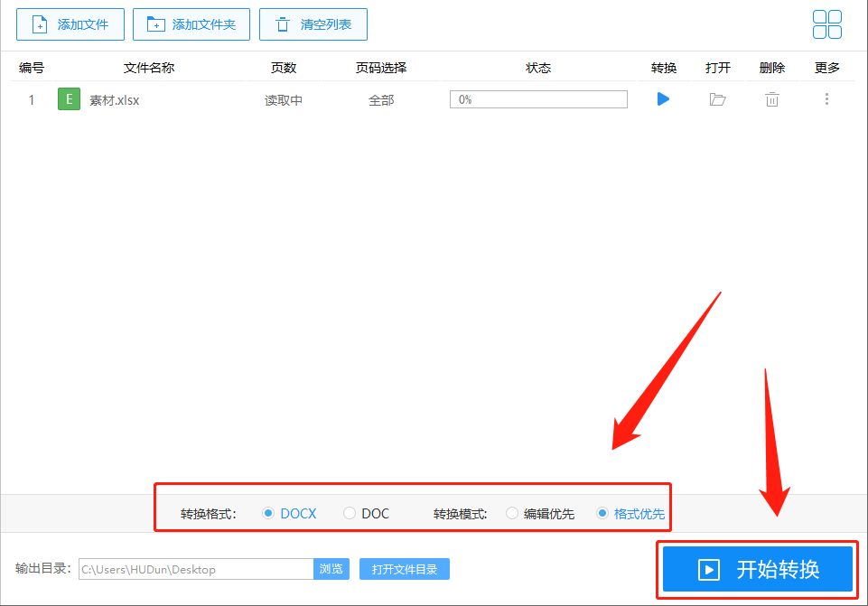Click the 0% progress bar of 素材.xlsx
Viewport: 868px width, 606px height.
(538, 99)
